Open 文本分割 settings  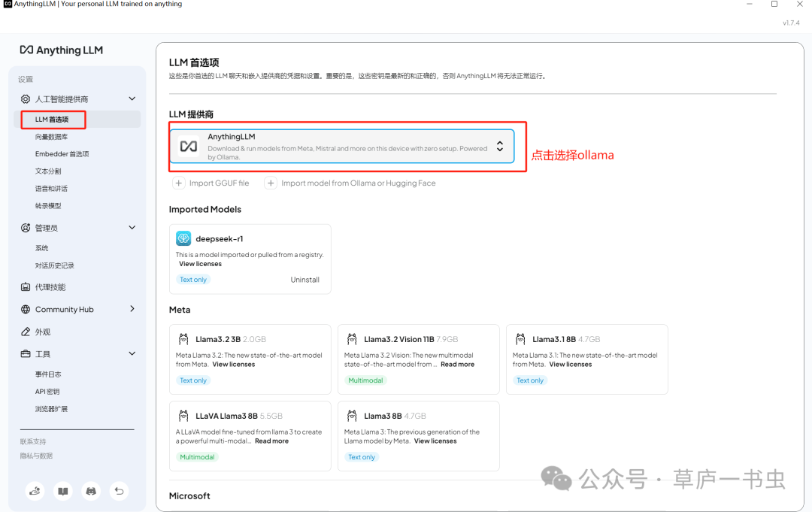click(x=48, y=171)
